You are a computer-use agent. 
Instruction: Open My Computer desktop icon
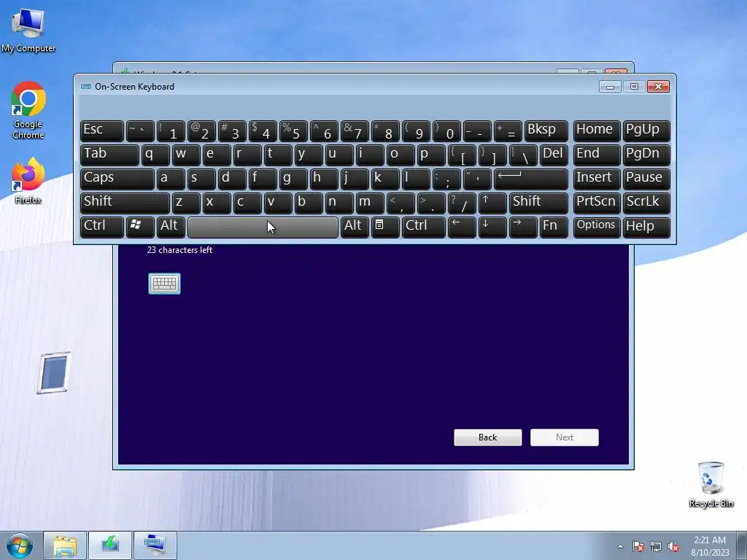(x=28, y=30)
